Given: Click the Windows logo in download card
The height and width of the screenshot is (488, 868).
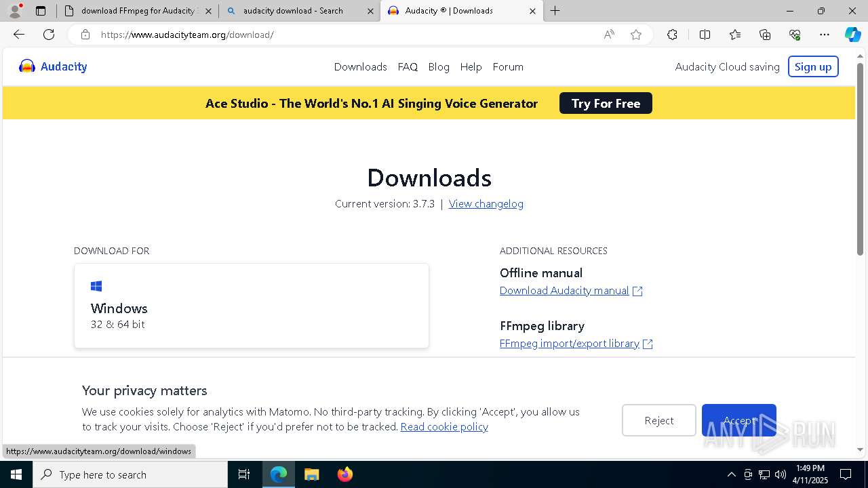Looking at the screenshot, I should [x=96, y=286].
